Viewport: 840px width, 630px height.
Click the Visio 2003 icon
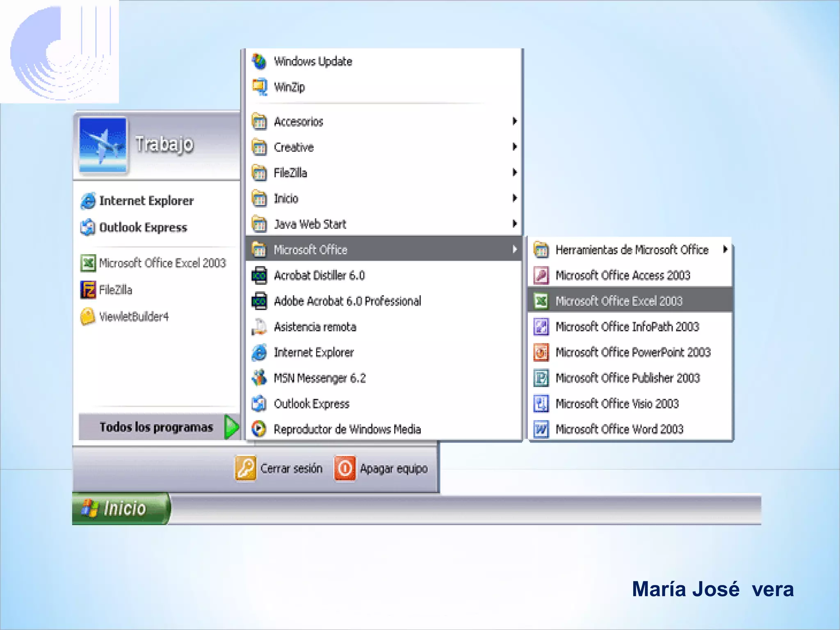[541, 404]
